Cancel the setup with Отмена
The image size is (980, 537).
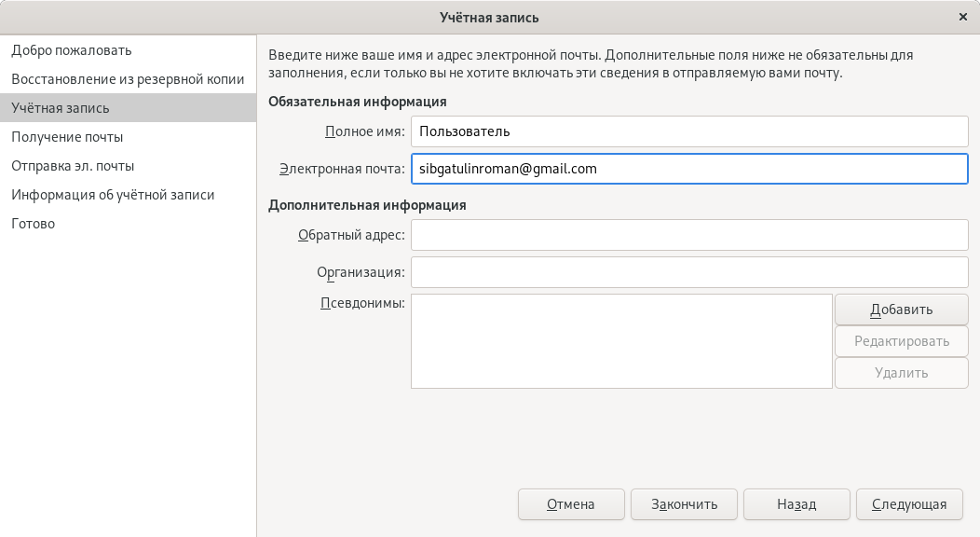[571, 503]
